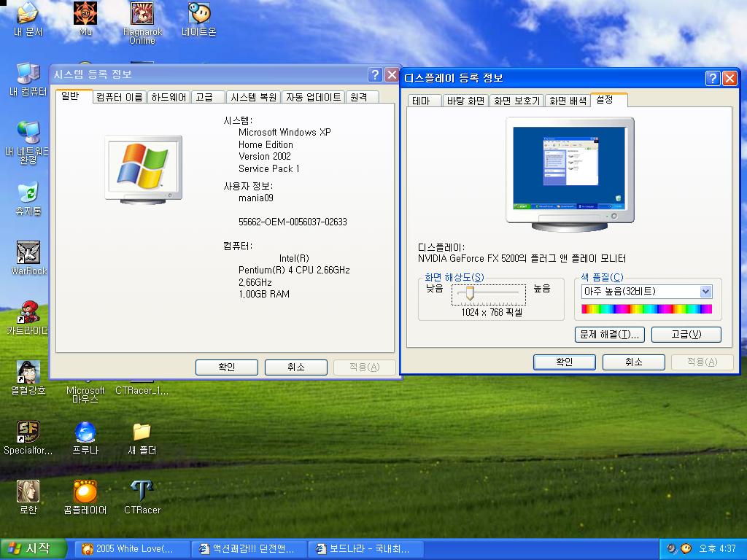Launch the 곰플레이어 desktop icon

coord(85,497)
